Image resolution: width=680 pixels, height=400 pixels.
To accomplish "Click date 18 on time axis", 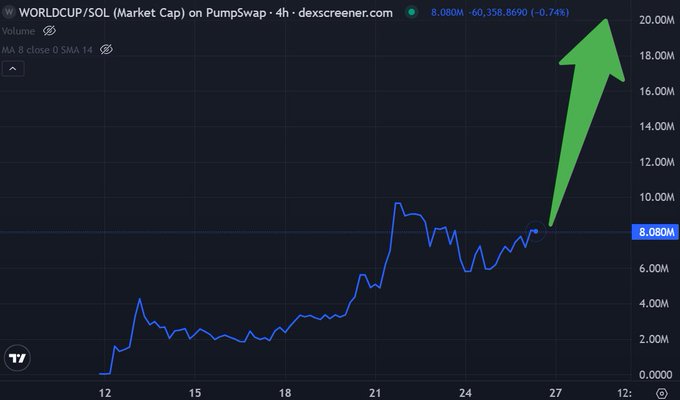I will (x=285, y=393).
